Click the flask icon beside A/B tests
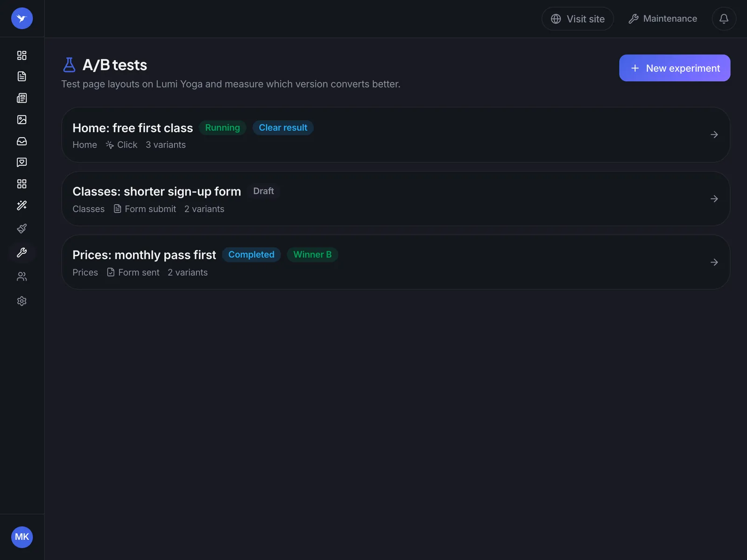747x560 pixels. pyautogui.click(x=69, y=65)
